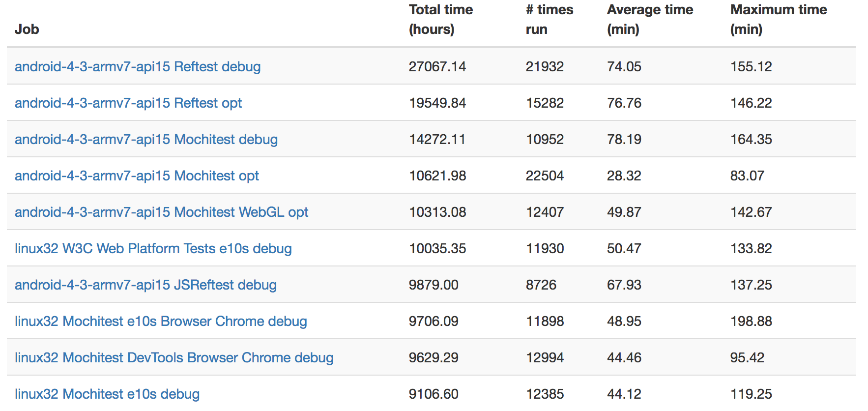This screenshot has height=411, width=868.
Task: Click the Maximum time (min) header
Action: 778,19
